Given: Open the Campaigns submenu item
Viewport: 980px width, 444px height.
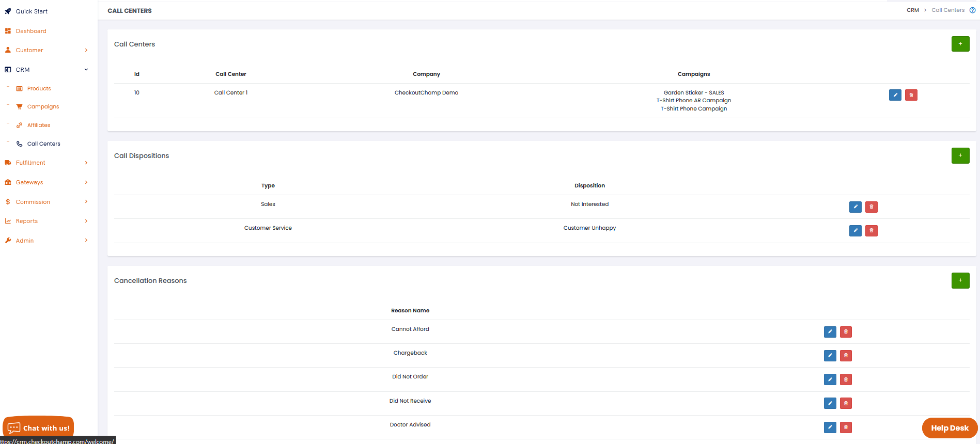Looking at the screenshot, I should coord(43,107).
